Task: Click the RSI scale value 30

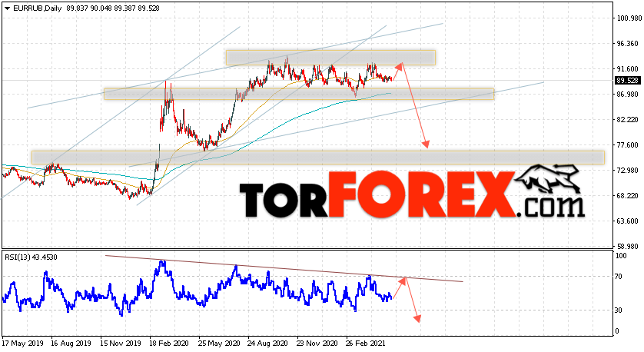Action: pyautogui.click(x=619, y=310)
